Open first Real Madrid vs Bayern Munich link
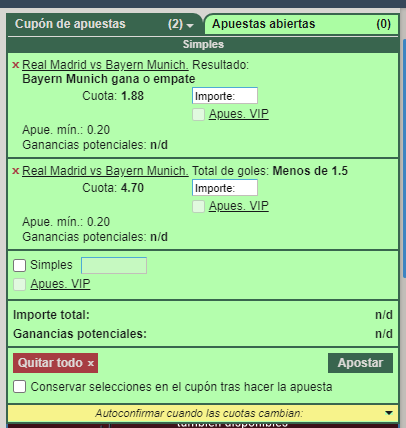Image resolution: width=406 pixels, height=428 pixels. 105,65
